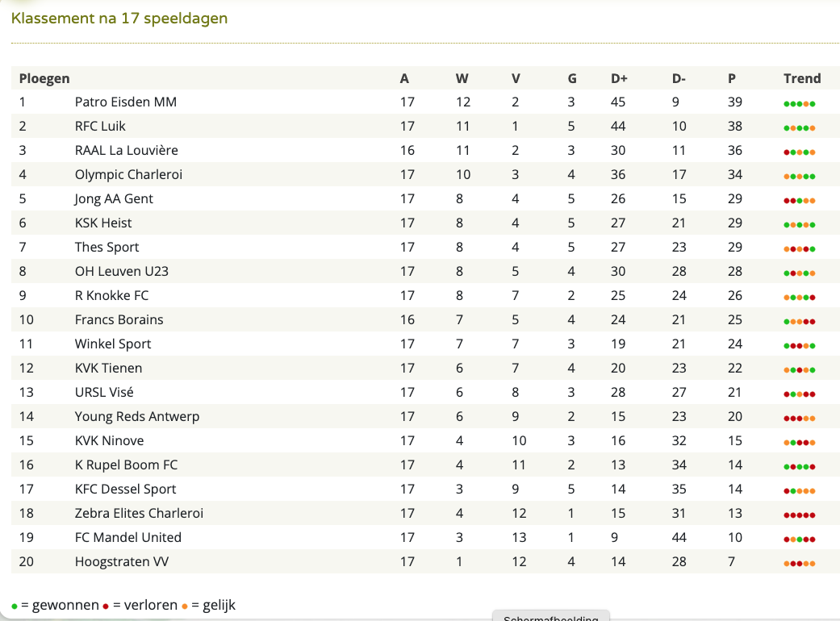This screenshot has height=621, width=840.
Task: Click the Ploegen column header
Action: [44, 79]
